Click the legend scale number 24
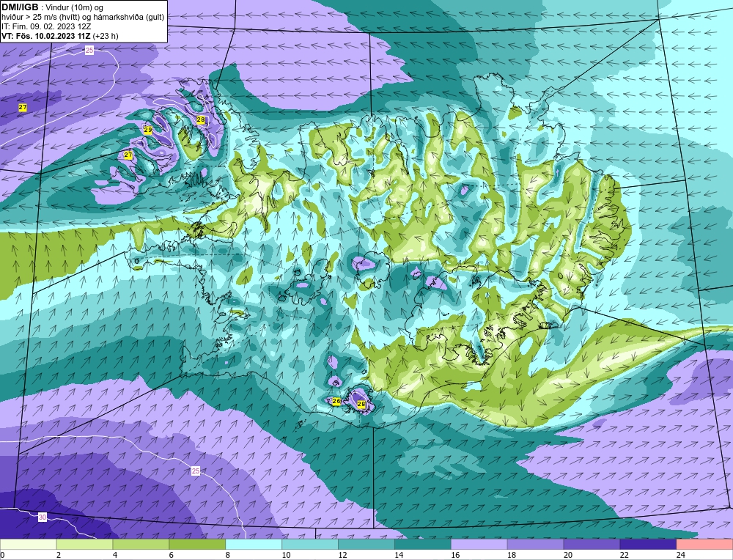This screenshot has width=733, height=560. (681, 556)
